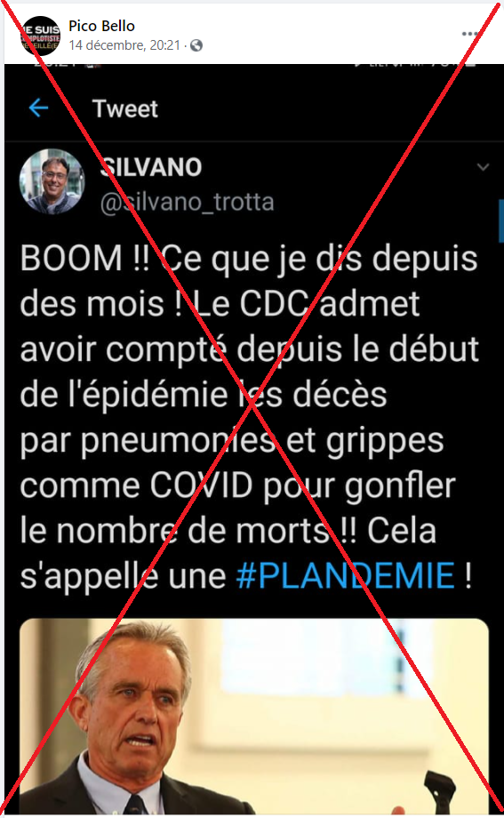The height and width of the screenshot is (818, 504).
Task: Open SILVANO's round profile avatar
Action: click(52, 181)
